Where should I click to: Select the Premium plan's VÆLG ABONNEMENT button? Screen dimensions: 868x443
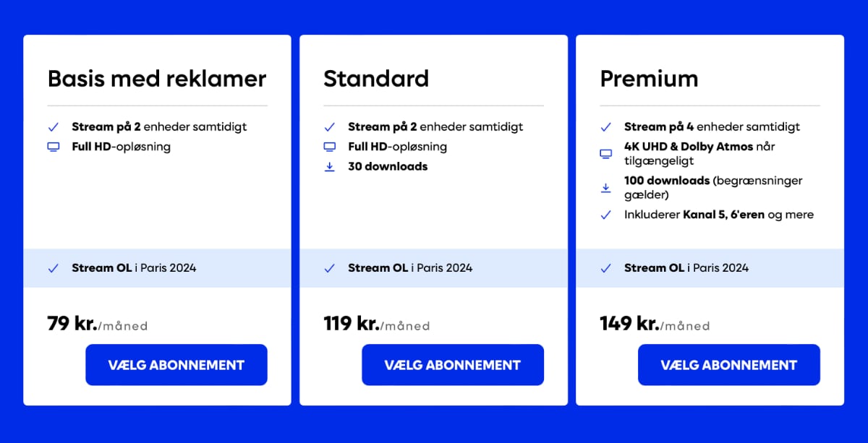coord(728,365)
